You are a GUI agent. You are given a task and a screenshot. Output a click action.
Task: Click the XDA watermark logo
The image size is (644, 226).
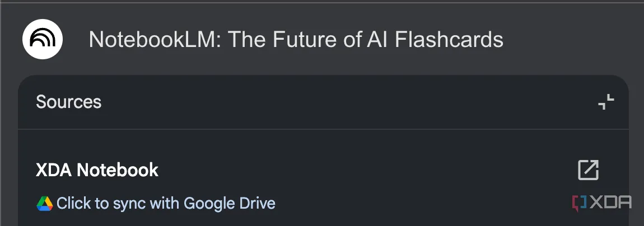tap(601, 203)
